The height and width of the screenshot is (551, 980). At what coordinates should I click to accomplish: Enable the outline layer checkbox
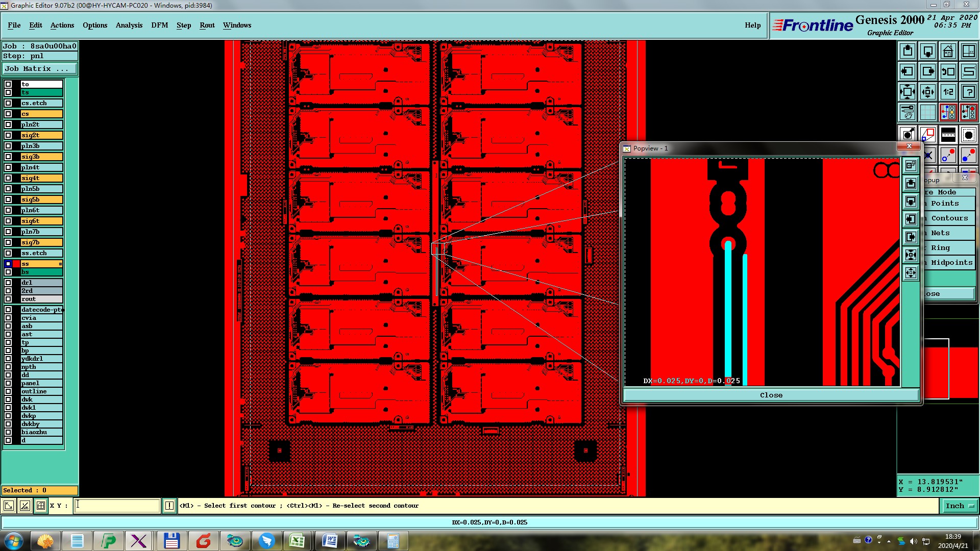tap(8, 391)
